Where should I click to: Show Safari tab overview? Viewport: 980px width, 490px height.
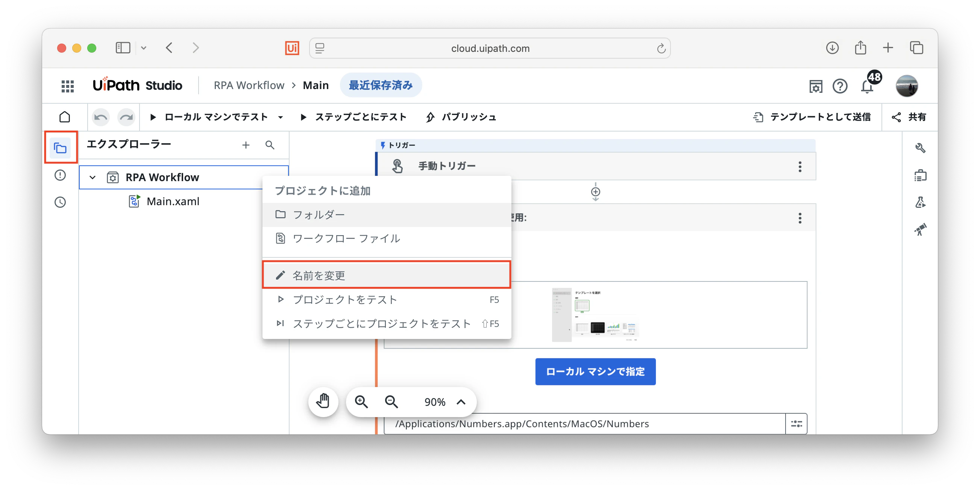[x=916, y=48]
